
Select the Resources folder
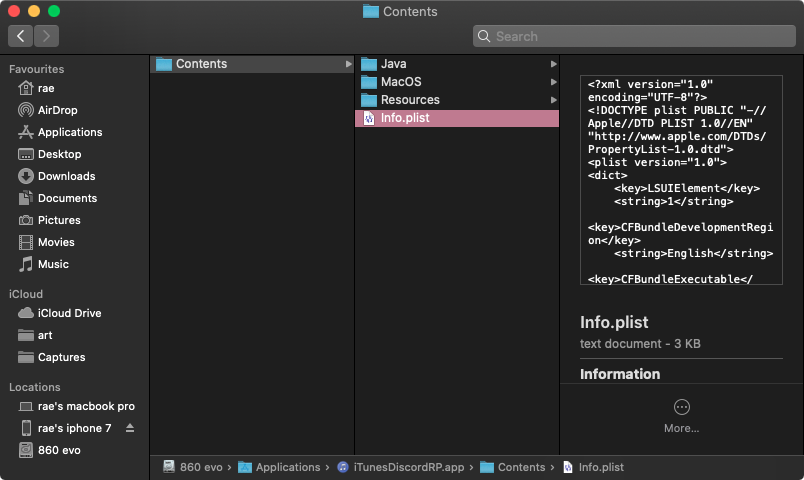(457, 100)
